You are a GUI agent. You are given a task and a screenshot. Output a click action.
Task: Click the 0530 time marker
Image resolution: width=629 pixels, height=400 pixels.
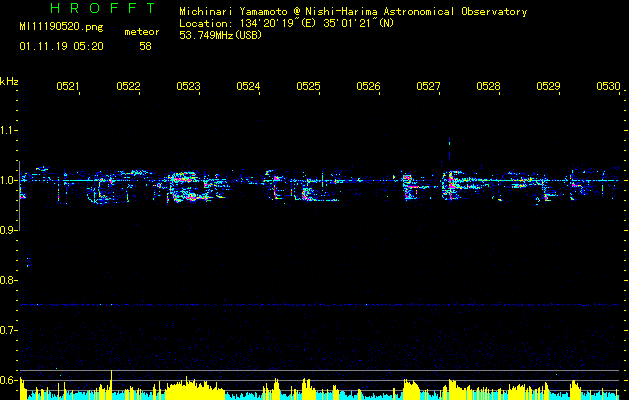(x=608, y=86)
